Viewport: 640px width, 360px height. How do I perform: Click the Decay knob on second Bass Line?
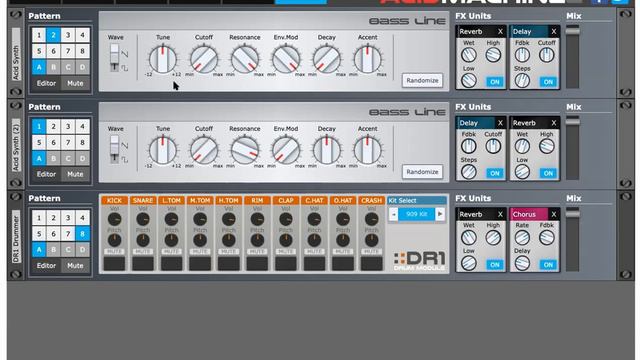tap(327, 151)
